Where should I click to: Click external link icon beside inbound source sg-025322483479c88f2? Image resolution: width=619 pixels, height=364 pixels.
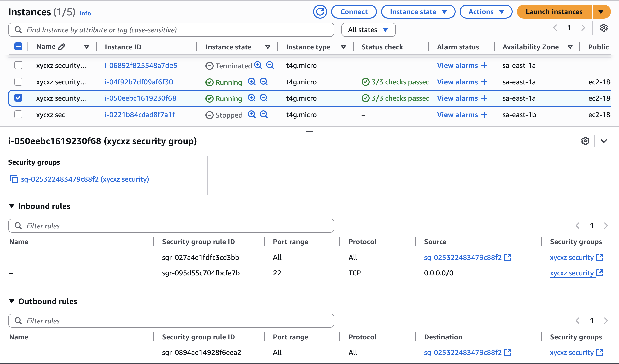(508, 257)
